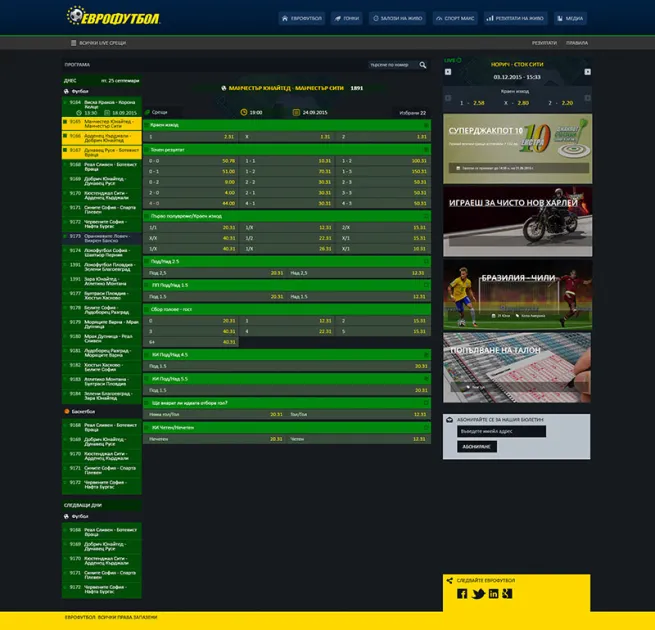This screenshot has width=655, height=630.
Task: Tick checkbox in Под/Над 2.5 header
Action: click(x=147, y=262)
